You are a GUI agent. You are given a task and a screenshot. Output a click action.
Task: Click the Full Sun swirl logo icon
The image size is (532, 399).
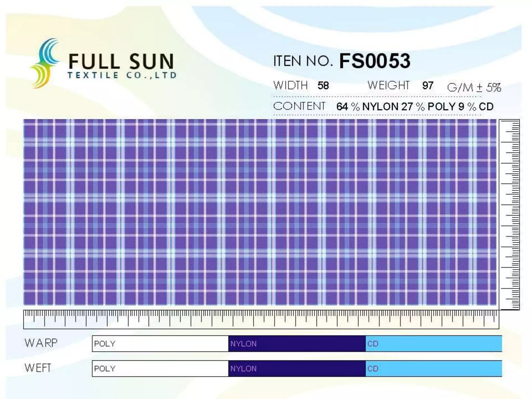click(x=45, y=63)
